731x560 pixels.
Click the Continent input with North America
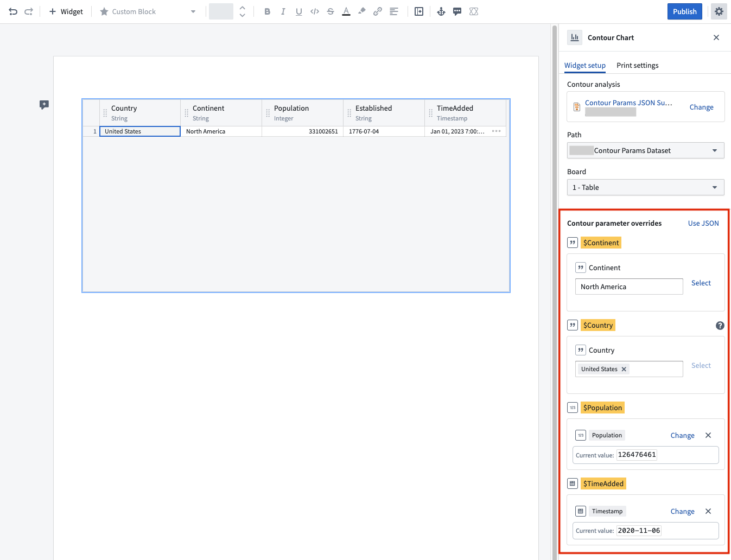click(629, 287)
